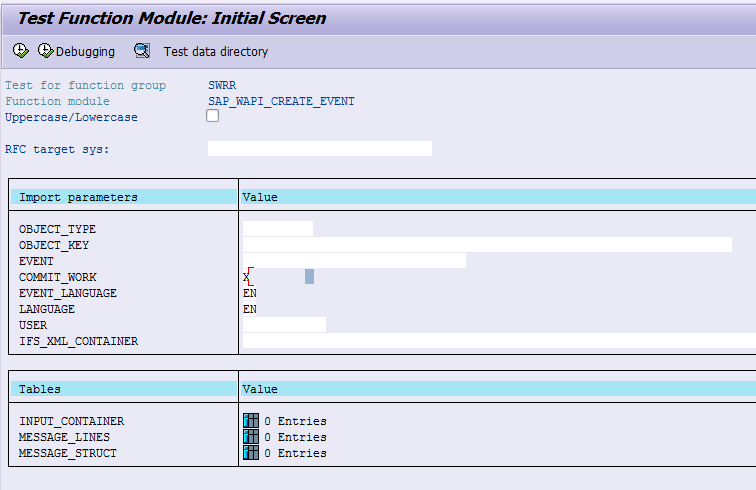The image size is (756, 490).
Task: Click the USER parameter label
Action: coord(33,325)
